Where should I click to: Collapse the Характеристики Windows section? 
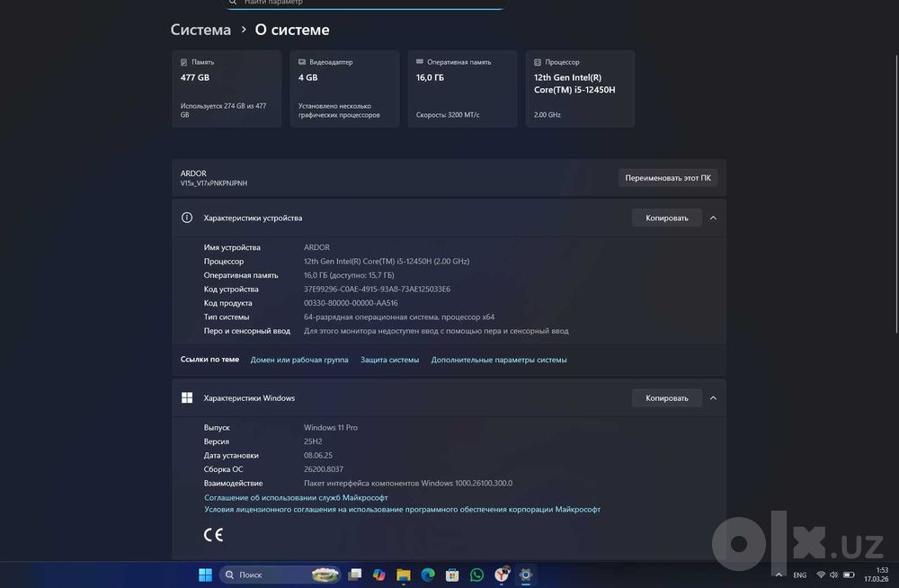coord(713,398)
